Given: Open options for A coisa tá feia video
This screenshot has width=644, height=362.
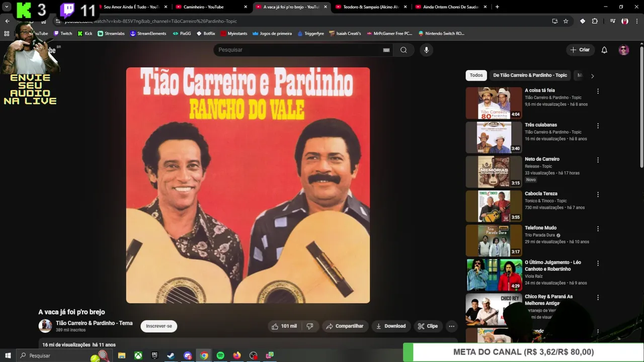Looking at the screenshot, I should click(598, 92).
